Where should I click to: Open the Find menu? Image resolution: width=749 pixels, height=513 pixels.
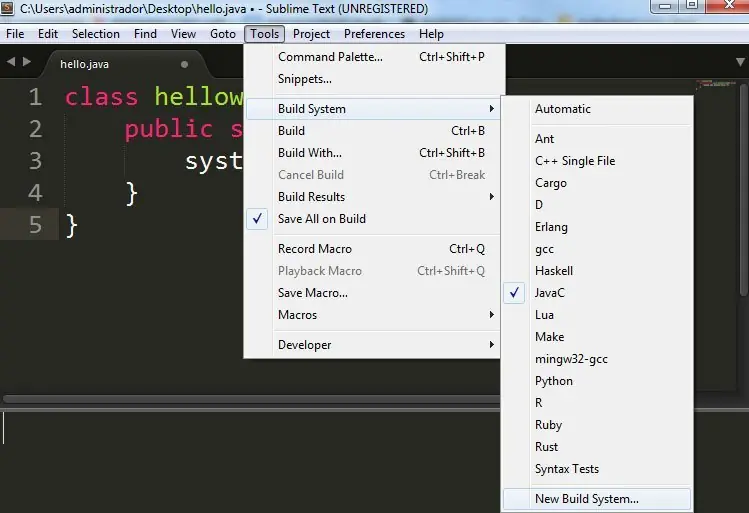point(145,34)
